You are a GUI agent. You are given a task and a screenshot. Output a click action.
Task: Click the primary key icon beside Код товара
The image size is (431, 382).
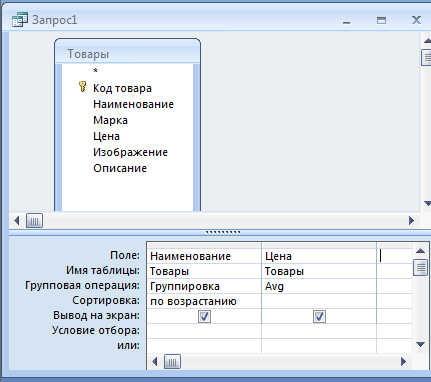point(82,86)
